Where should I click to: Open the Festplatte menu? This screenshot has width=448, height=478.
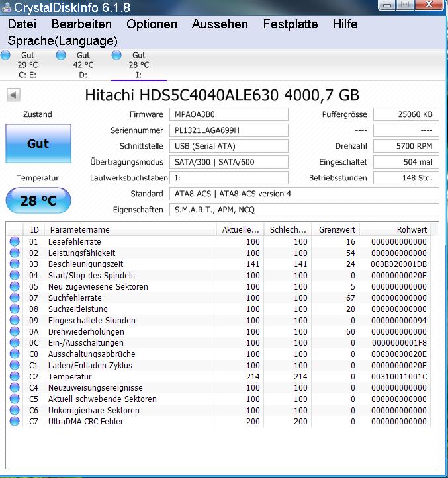pos(291,24)
